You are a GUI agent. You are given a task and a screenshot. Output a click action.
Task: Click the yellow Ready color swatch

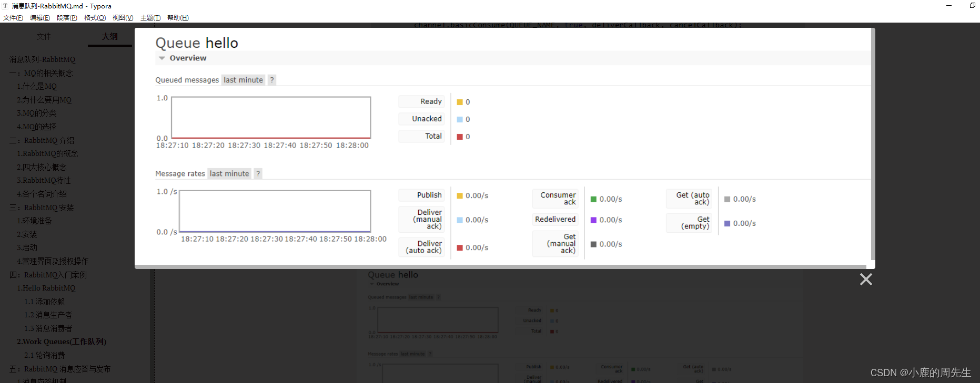pos(460,102)
